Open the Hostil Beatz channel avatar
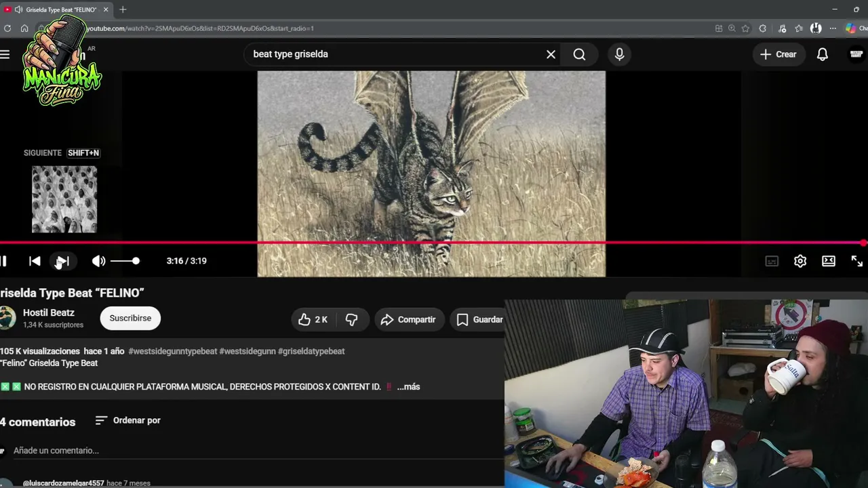868x488 pixels. [x=7, y=318]
